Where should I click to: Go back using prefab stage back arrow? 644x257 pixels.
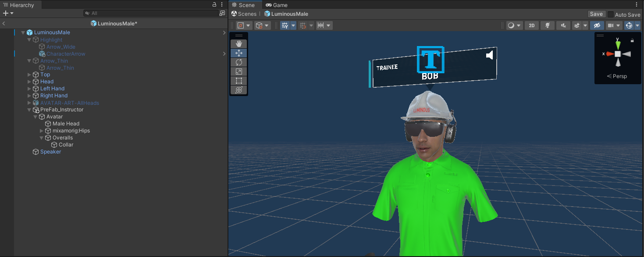[4, 24]
